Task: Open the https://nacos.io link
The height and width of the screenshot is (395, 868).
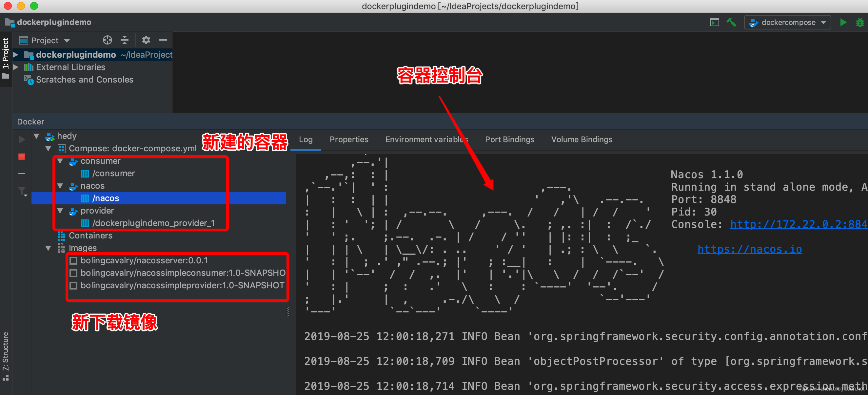Action: click(x=749, y=249)
